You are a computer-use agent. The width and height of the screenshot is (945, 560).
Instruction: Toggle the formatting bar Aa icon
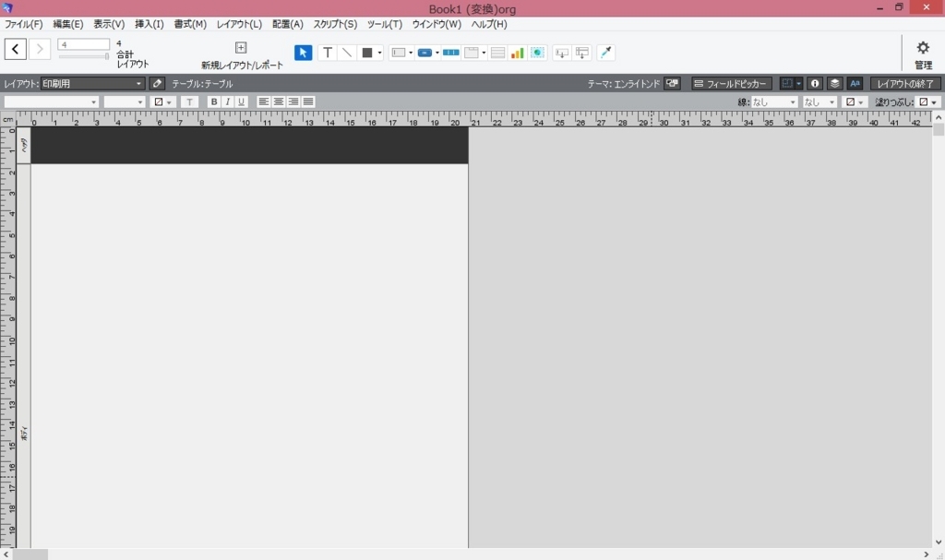click(855, 84)
